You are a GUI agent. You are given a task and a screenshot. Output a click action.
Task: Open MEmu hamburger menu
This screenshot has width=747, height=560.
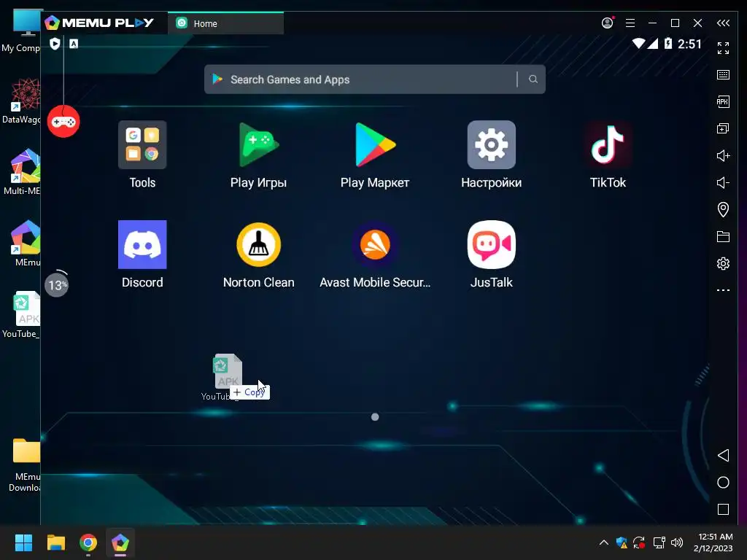tap(630, 23)
